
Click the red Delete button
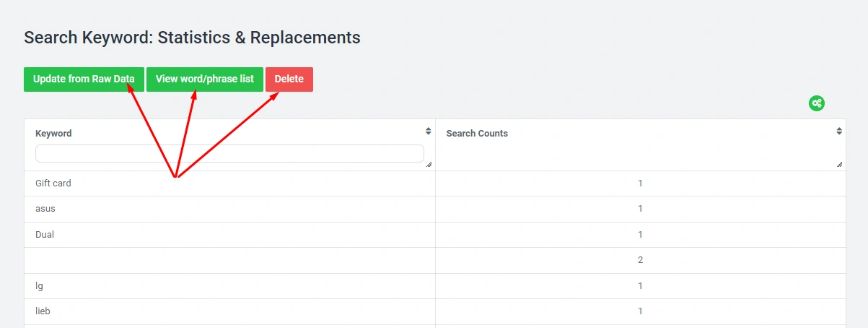289,79
